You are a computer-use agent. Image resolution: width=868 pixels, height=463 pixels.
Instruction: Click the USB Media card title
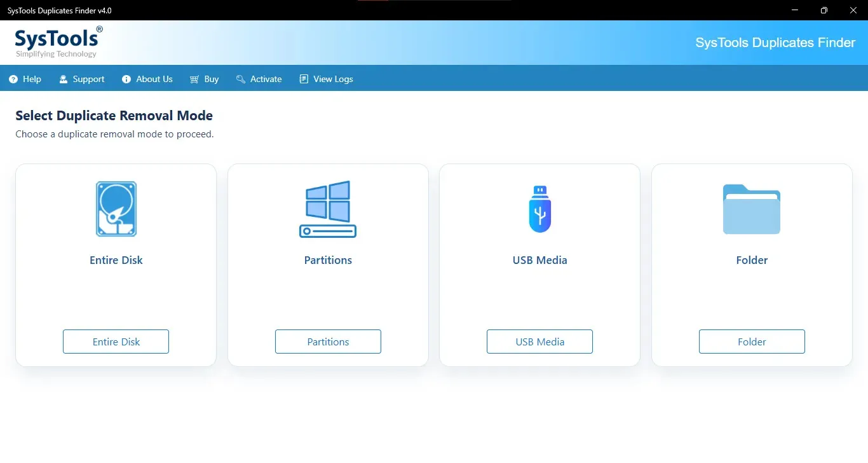540,260
